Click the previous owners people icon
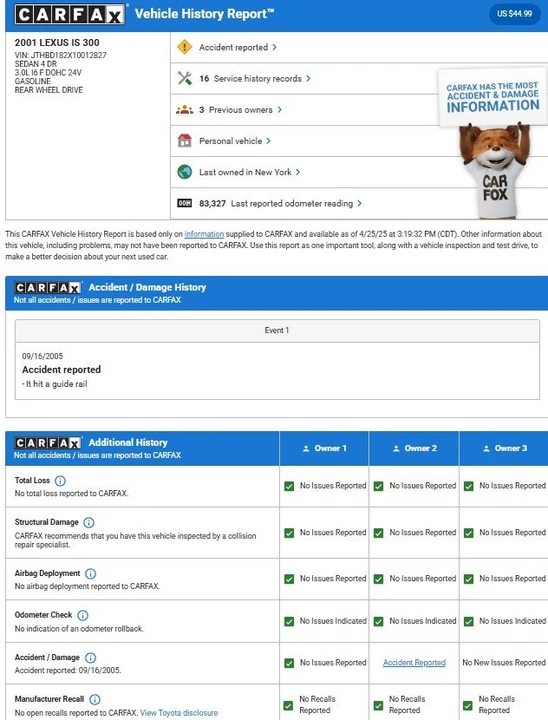Image resolution: width=548 pixels, height=720 pixels. coord(185,110)
